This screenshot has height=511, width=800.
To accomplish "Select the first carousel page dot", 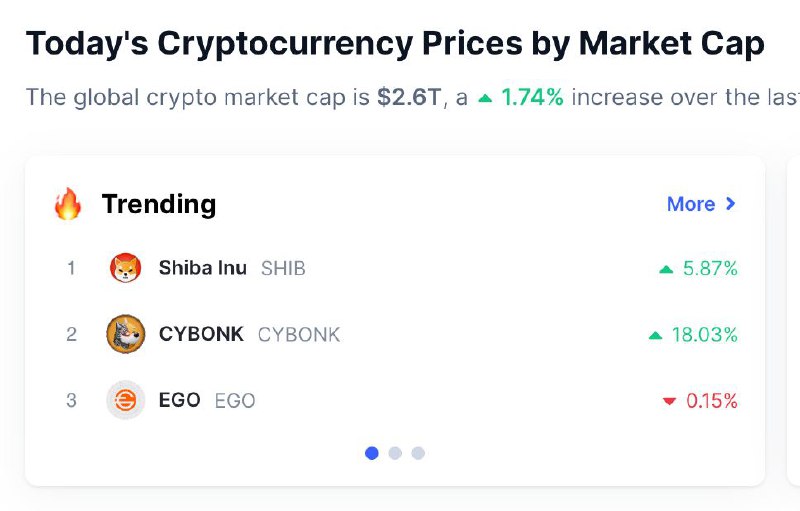I will (x=372, y=453).
